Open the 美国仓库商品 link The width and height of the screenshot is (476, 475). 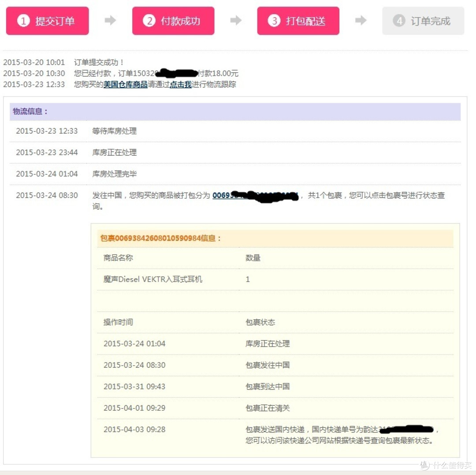[125, 84]
